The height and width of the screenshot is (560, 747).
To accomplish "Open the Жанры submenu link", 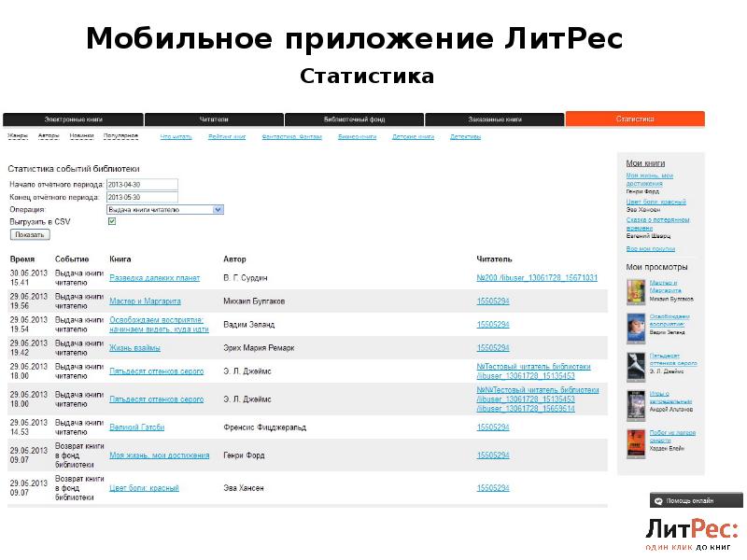I will [18, 136].
